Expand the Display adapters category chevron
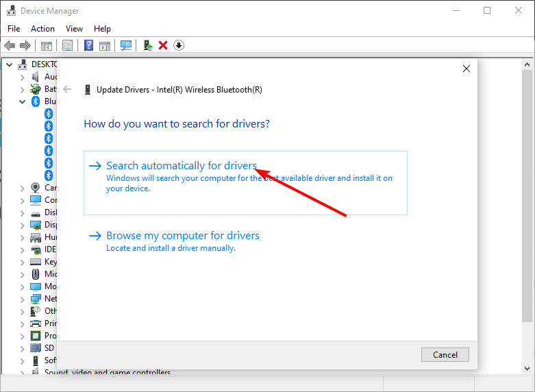Screen dimensions: 535x392 tap(23, 225)
